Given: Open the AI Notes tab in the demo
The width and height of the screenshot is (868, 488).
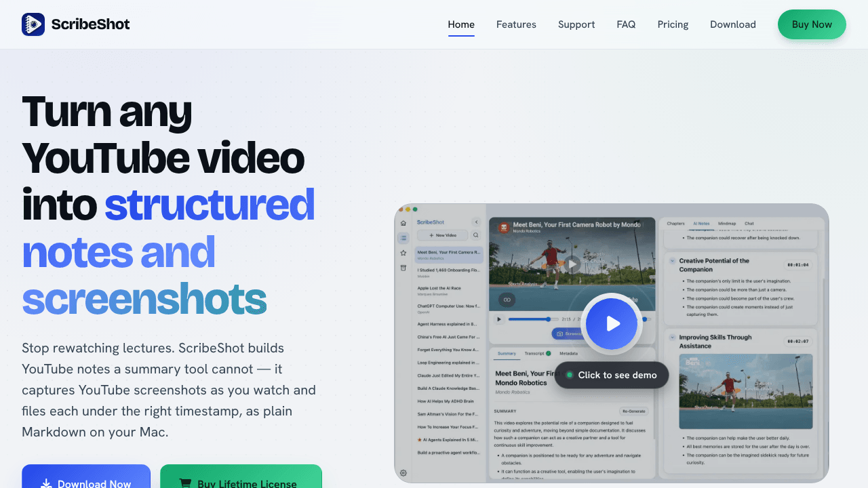Looking at the screenshot, I should tap(701, 224).
